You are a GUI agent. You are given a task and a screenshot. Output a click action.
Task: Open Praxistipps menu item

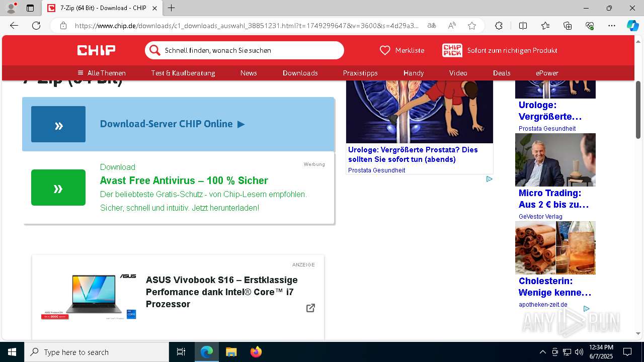pos(360,73)
